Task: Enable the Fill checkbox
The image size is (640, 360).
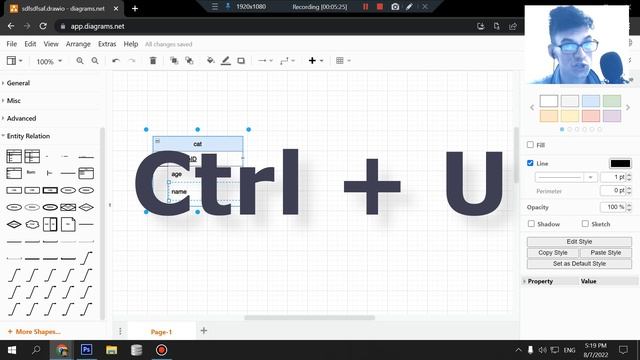Action: (x=530, y=144)
